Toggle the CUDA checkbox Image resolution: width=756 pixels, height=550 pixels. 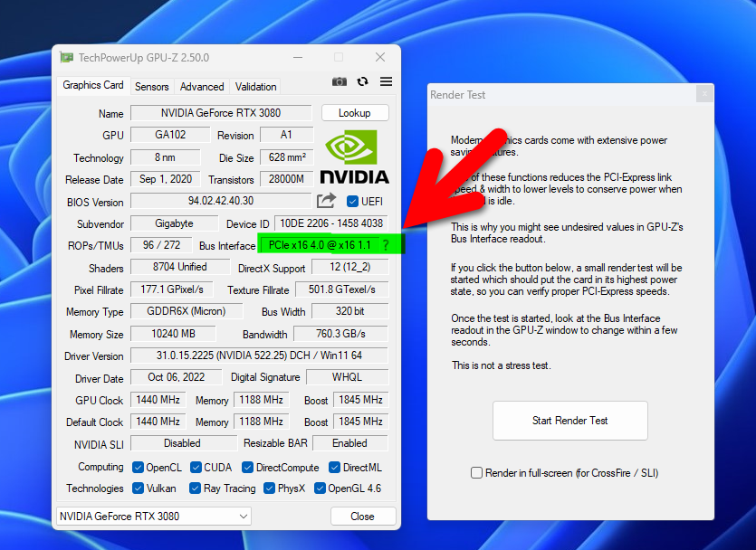coord(196,467)
